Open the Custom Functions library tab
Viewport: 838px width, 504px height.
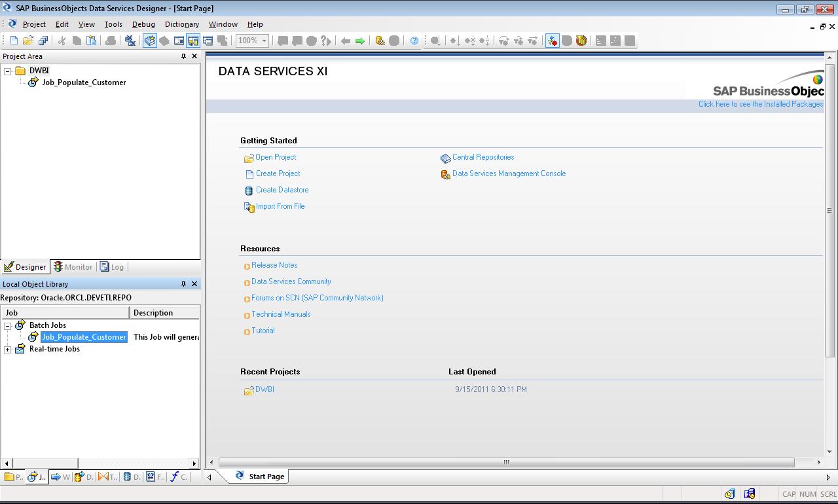point(178,477)
